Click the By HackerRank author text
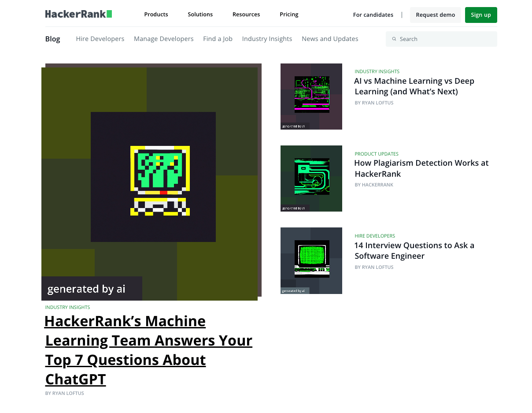Screen dimensions: 532x413 pyautogui.click(x=374, y=185)
